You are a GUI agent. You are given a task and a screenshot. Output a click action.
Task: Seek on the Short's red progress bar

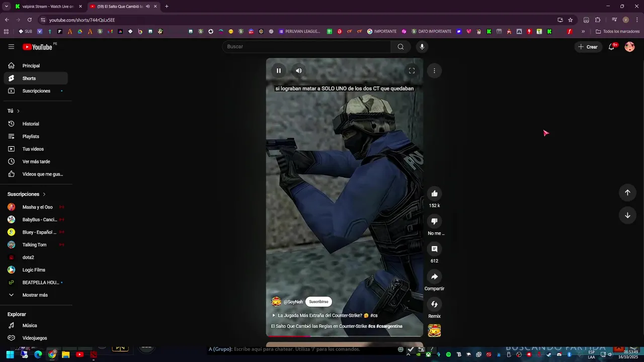[x=345, y=336]
